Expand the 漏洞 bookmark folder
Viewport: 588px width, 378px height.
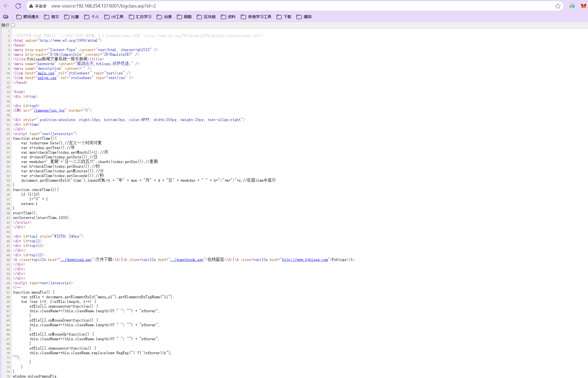pos(304,17)
